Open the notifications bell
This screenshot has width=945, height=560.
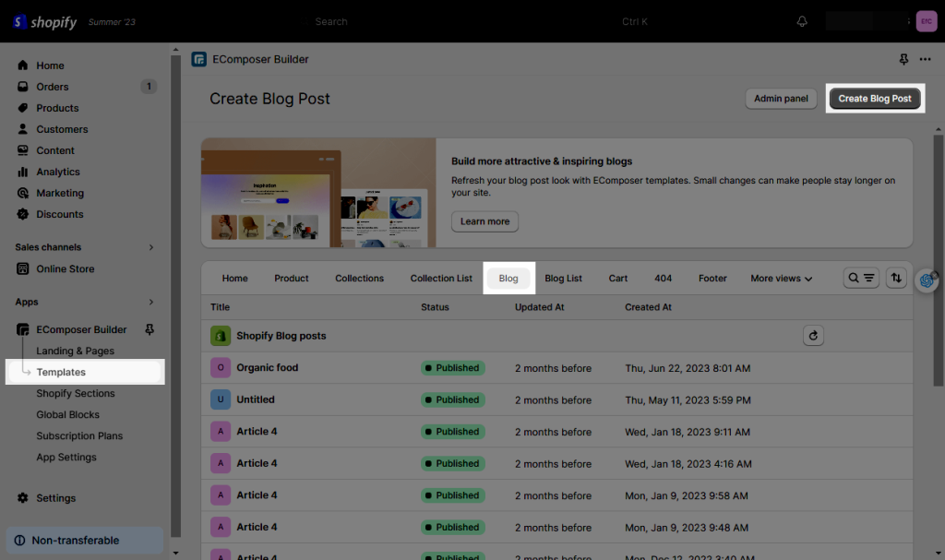point(802,21)
